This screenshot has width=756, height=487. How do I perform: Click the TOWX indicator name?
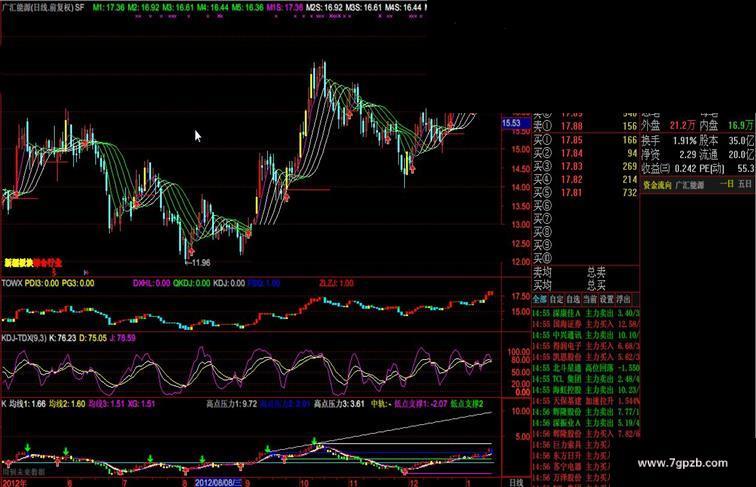tap(12, 283)
